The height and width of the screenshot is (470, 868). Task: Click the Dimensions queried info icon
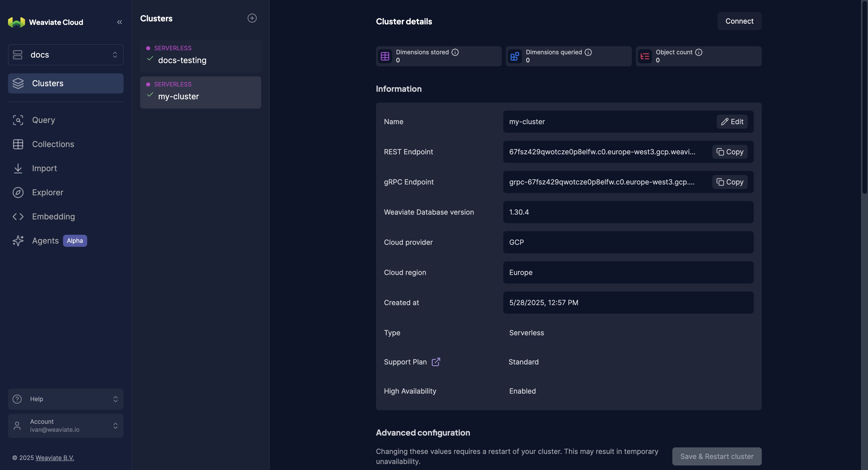click(x=588, y=52)
